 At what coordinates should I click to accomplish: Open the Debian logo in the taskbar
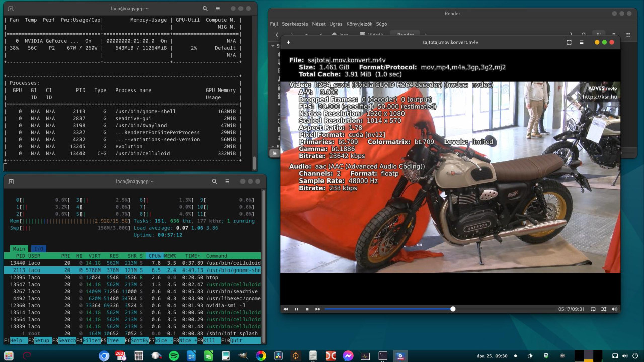click(x=27, y=356)
